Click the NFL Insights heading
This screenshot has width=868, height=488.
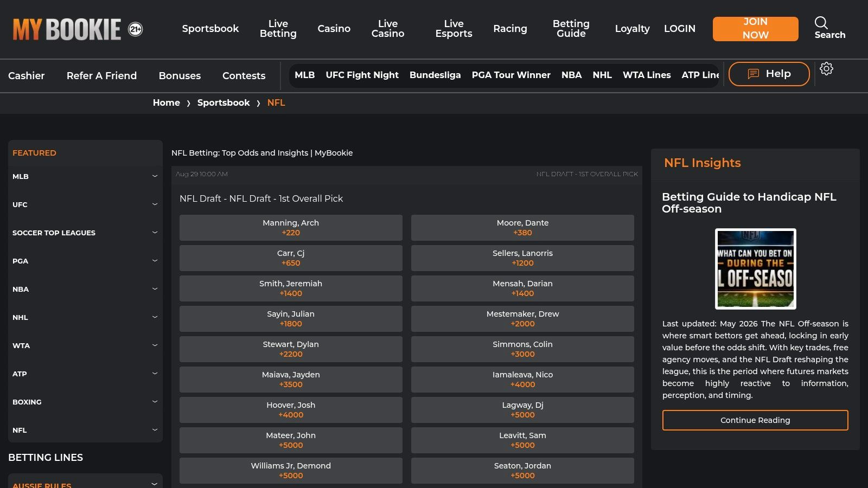[x=703, y=163]
